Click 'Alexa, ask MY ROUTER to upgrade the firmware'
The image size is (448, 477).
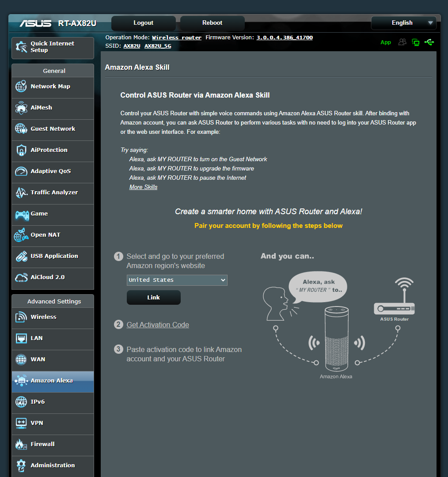(191, 169)
